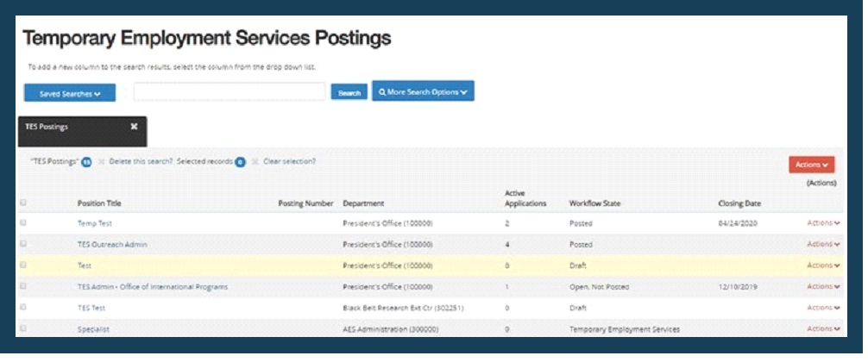The height and width of the screenshot is (362, 868).
Task: Open the Saved Searches dropdown
Action: coord(69,93)
